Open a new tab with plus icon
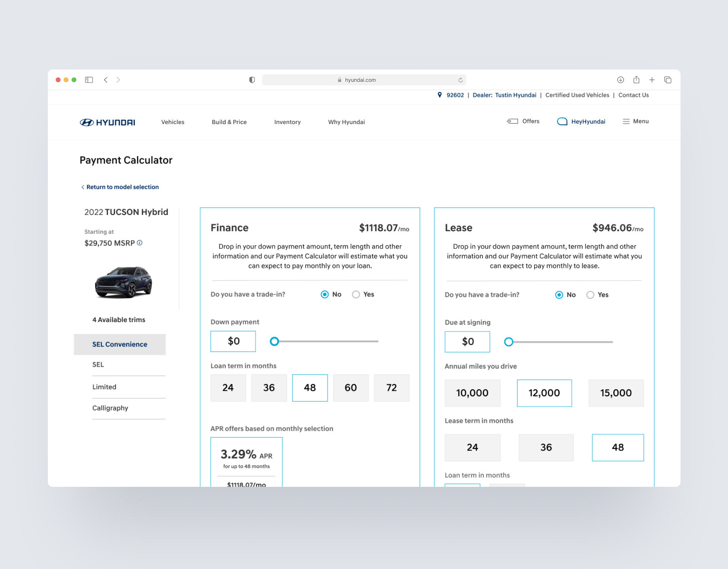The image size is (728, 569). [x=652, y=80]
